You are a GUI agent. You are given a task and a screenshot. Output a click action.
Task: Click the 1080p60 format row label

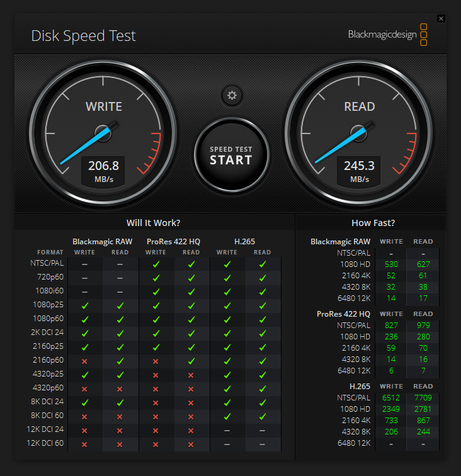point(48,319)
